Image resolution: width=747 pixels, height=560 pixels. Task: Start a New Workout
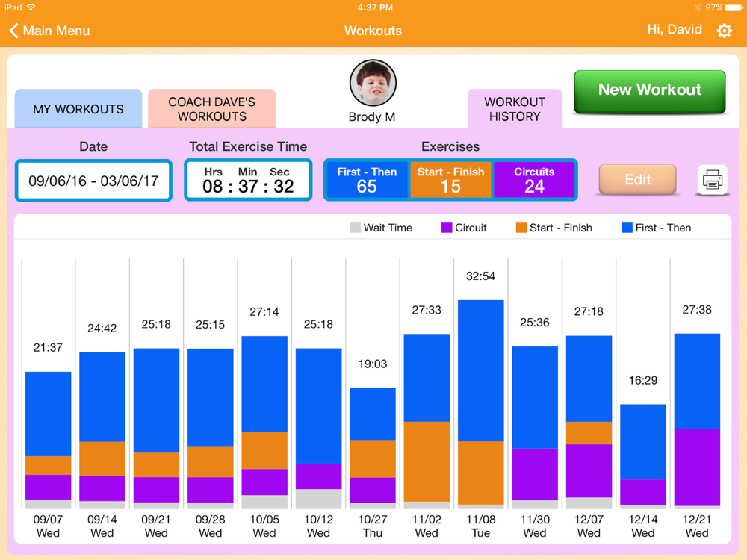pyautogui.click(x=649, y=91)
